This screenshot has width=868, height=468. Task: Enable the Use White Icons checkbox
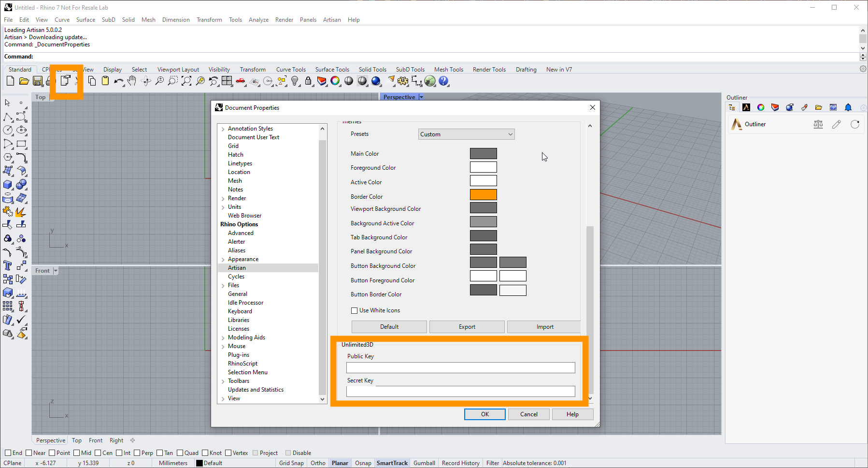[x=355, y=310]
